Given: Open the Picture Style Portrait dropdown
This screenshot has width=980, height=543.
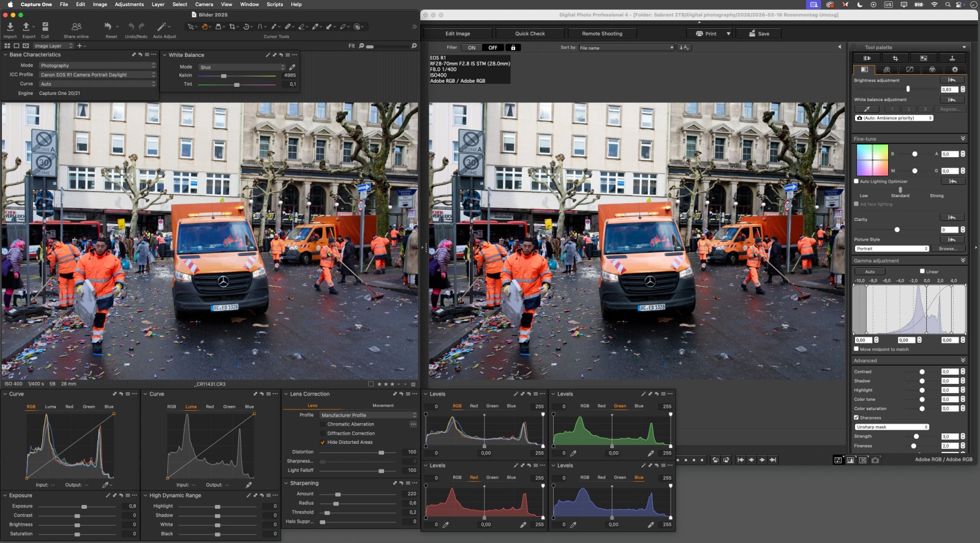Looking at the screenshot, I should [x=891, y=249].
